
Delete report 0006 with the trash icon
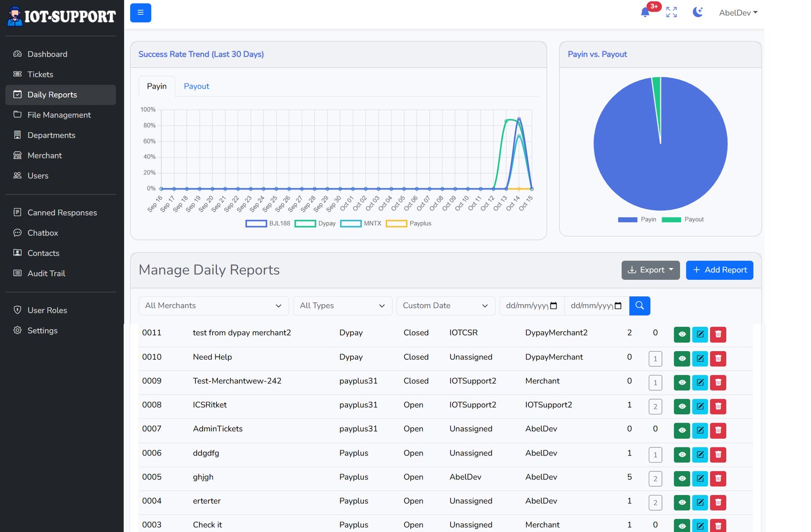point(718,454)
